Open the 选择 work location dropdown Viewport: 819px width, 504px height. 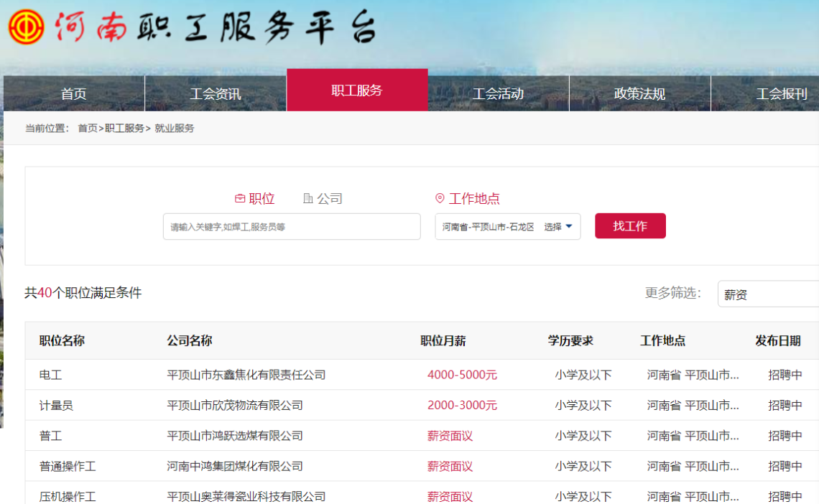pos(558,226)
